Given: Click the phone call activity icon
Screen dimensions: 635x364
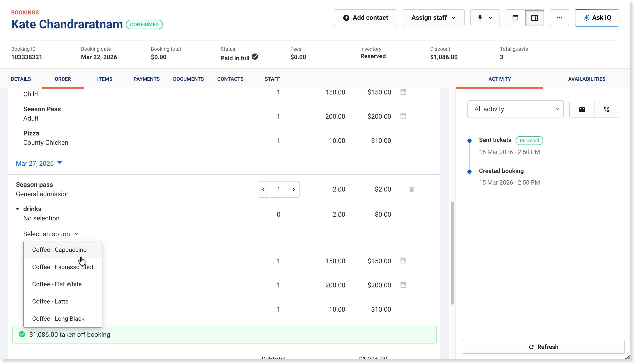Looking at the screenshot, I should pyautogui.click(x=606, y=109).
